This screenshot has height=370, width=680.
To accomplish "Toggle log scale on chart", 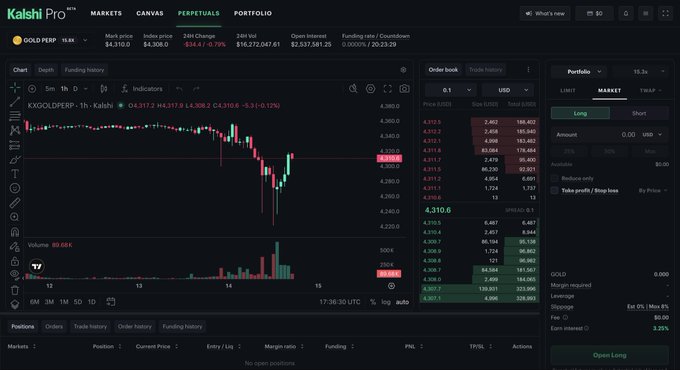I will pos(386,302).
